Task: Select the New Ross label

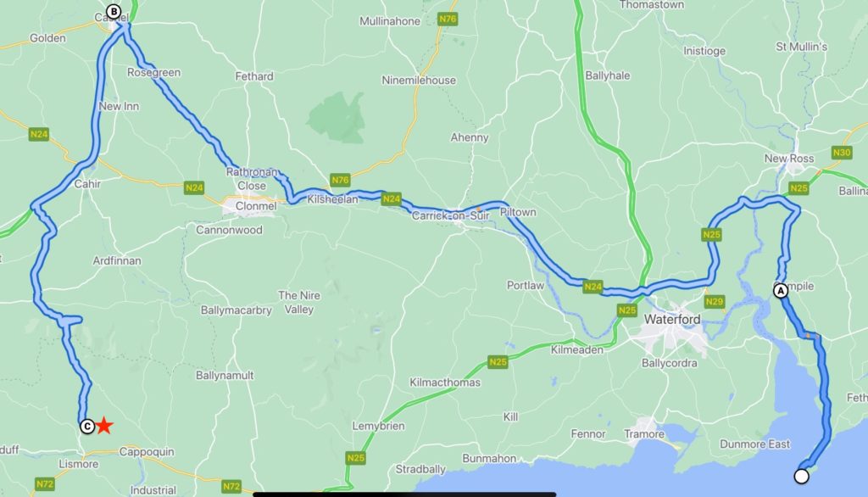Action: 789,159
